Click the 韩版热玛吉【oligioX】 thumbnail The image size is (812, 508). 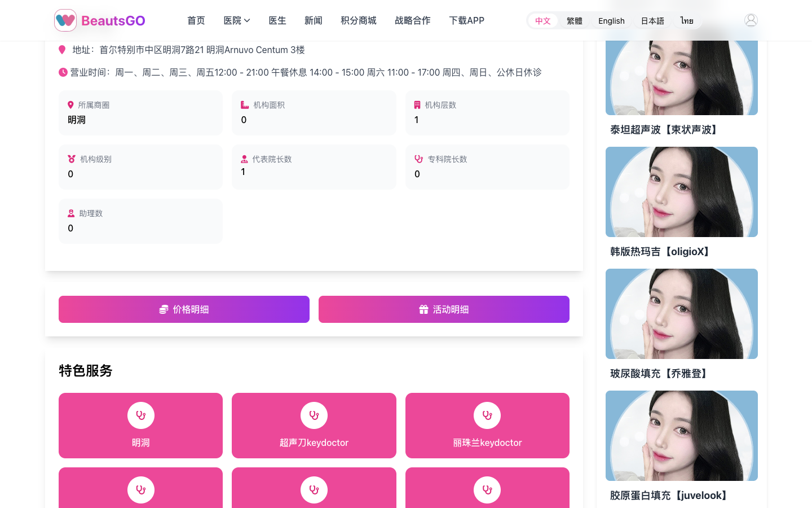(681, 191)
